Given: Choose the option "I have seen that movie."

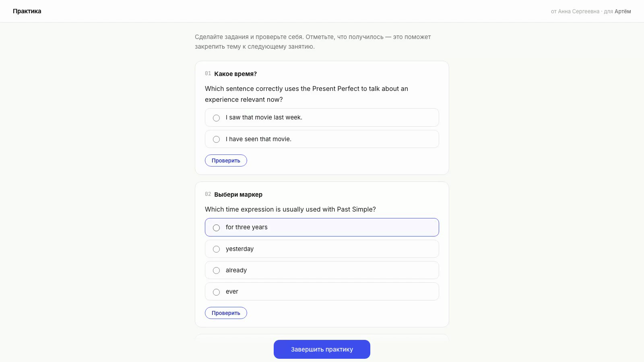Looking at the screenshot, I should tap(322, 139).
